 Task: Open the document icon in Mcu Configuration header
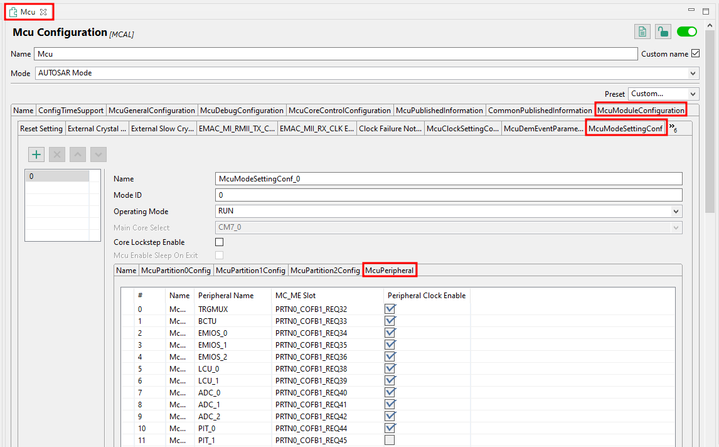[642, 32]
